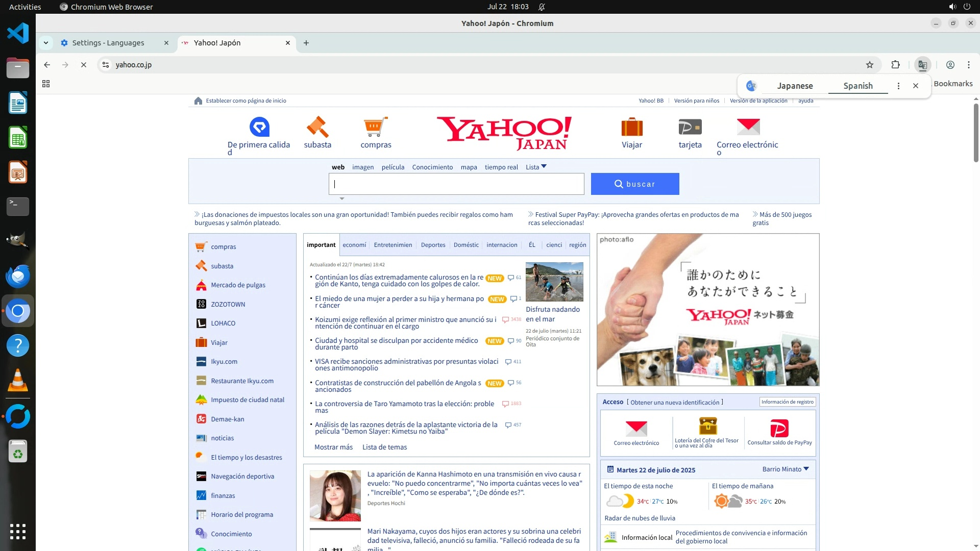
Task: Open the Viajar suitcase icon
Action: [632, 127]
